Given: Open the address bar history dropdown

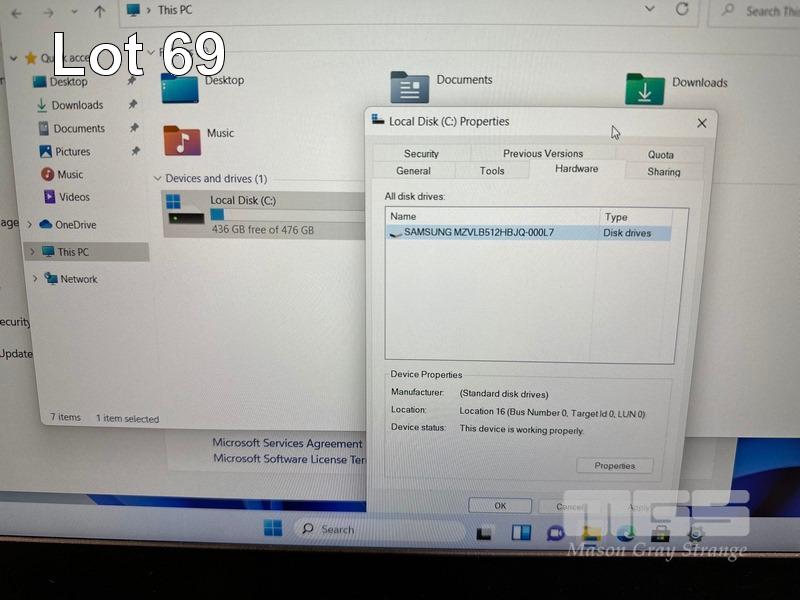Looking at the screenshot, I should [650, 9].
